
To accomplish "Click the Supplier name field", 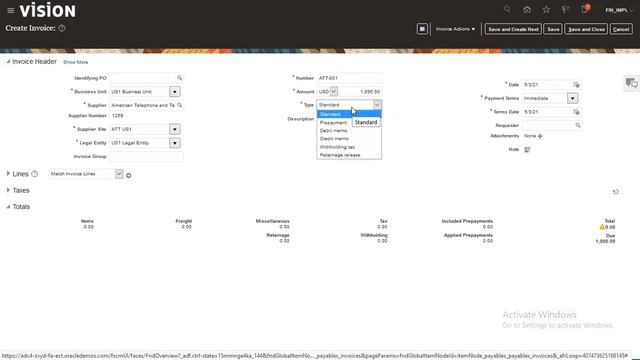I will click(x=143, y=105).
